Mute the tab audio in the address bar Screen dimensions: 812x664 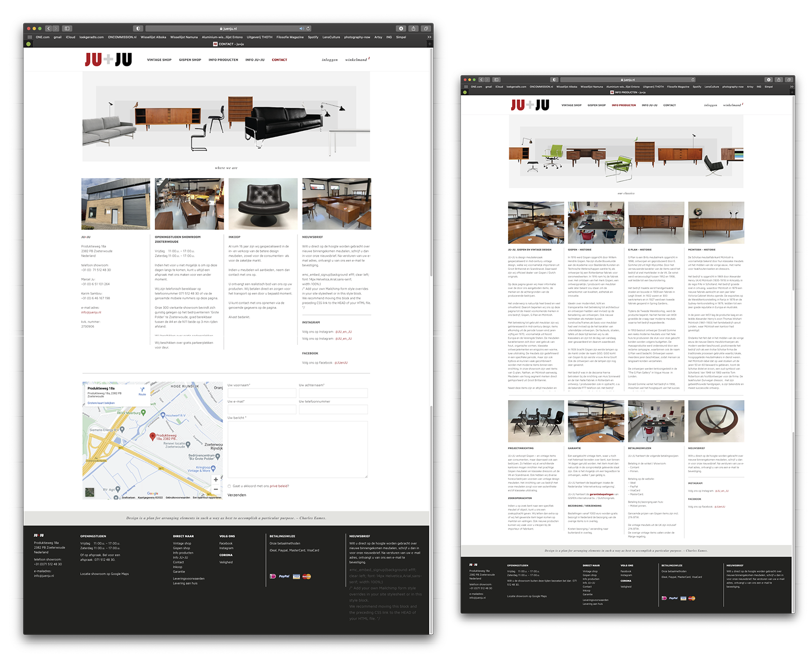tap(301, 28)
